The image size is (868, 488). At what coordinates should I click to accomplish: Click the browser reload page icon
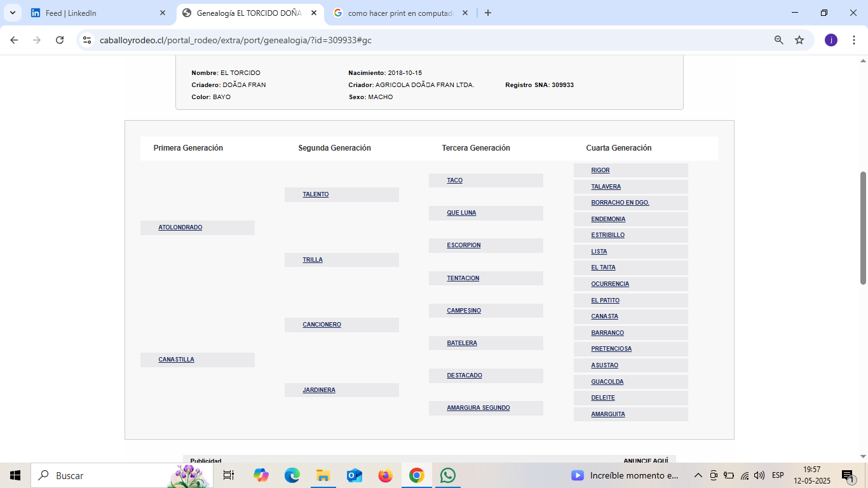coord(60,40)
